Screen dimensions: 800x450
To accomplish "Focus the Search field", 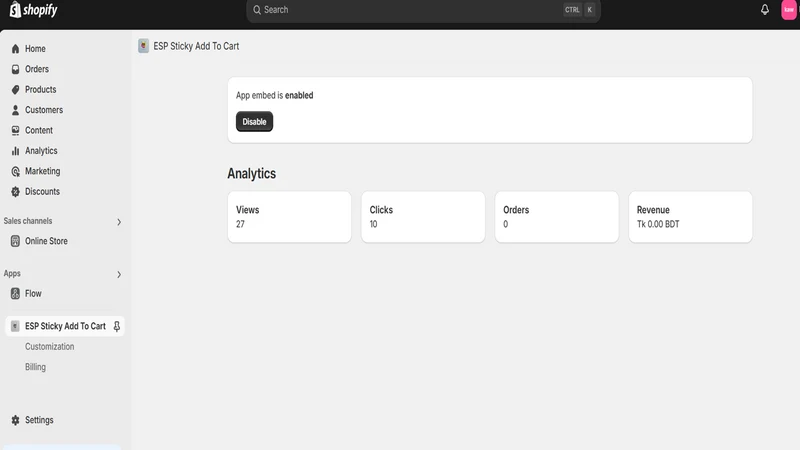I will (x=423, y=10).
